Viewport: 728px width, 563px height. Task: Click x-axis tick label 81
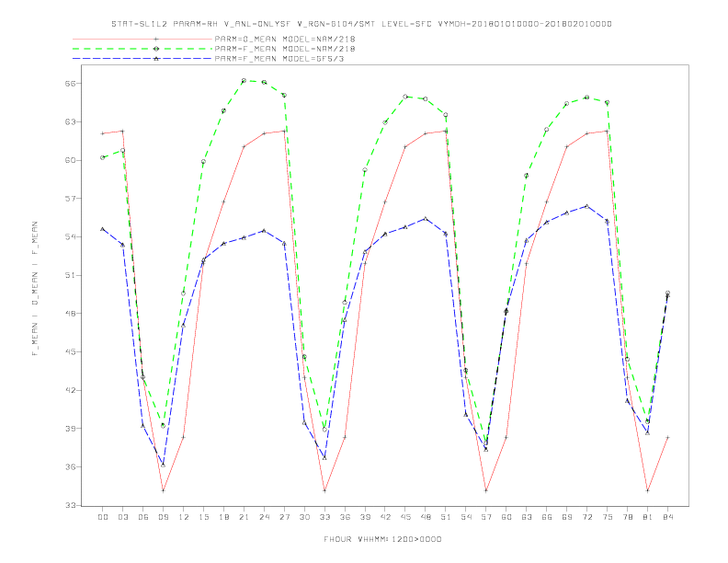(x=647, y=517)
